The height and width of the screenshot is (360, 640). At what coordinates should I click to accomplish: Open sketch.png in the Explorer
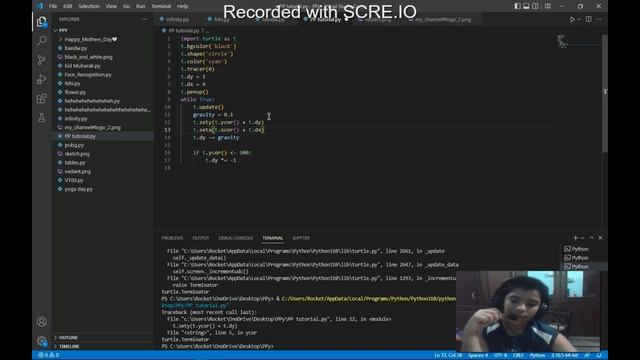(77, 154)
